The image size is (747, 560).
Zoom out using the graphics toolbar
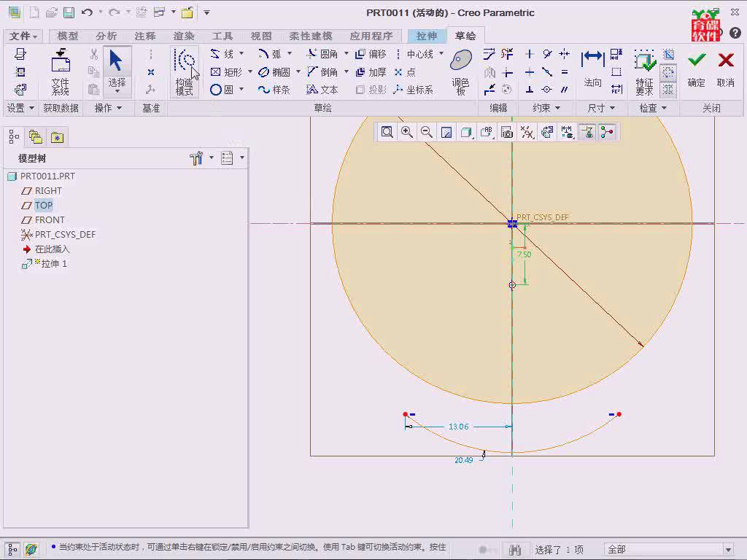pyautogui.click(x=427, y=132)
